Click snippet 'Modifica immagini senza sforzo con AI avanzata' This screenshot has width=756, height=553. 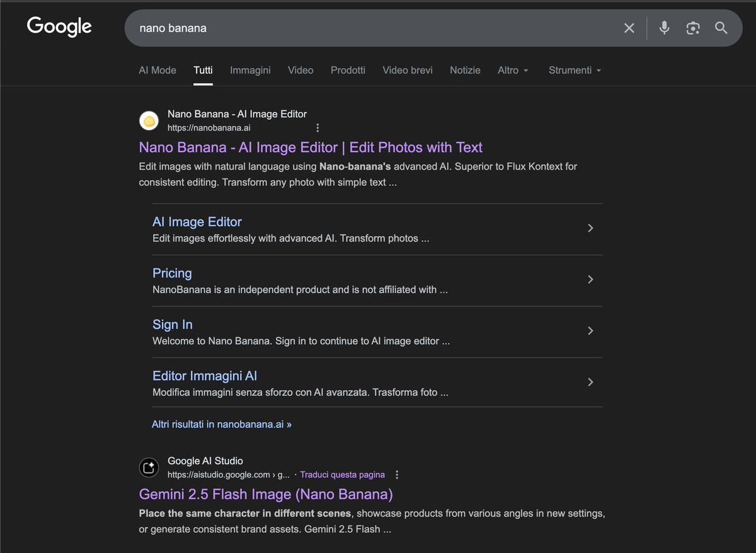pos(261,392)
